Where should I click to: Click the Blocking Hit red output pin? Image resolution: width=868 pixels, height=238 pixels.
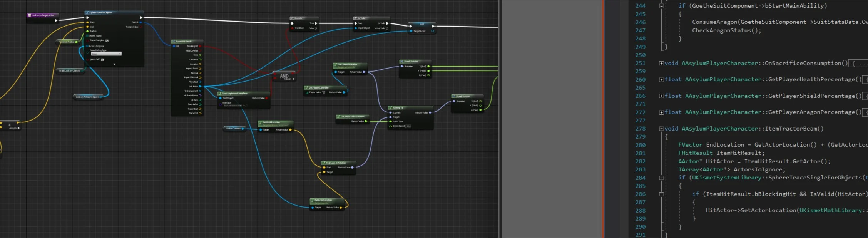pyautogui.click(x=200, y=46)
